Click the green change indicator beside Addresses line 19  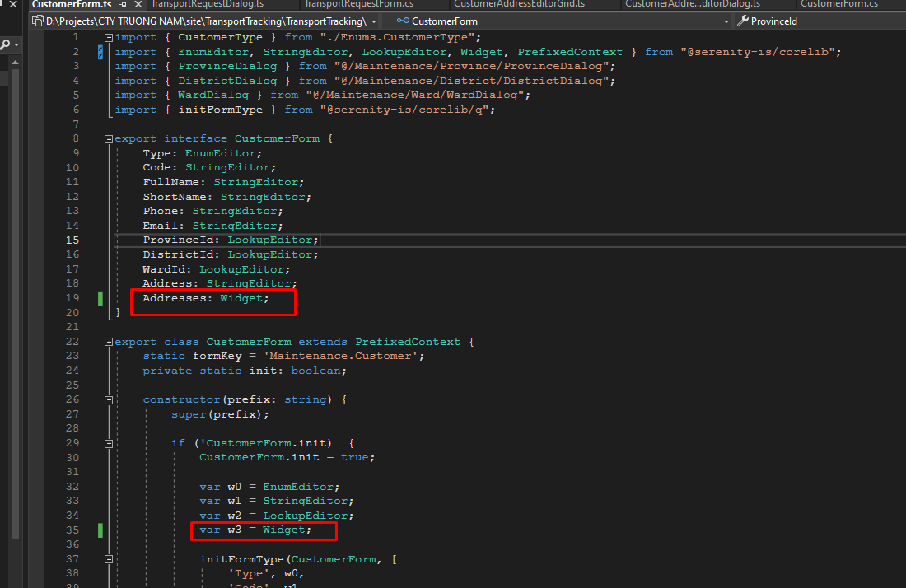point(100,297)
